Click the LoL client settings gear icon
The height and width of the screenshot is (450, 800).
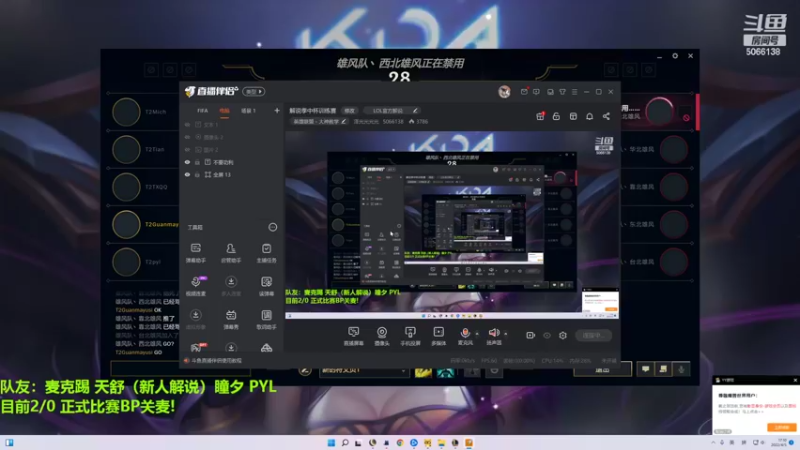[675, 56]
